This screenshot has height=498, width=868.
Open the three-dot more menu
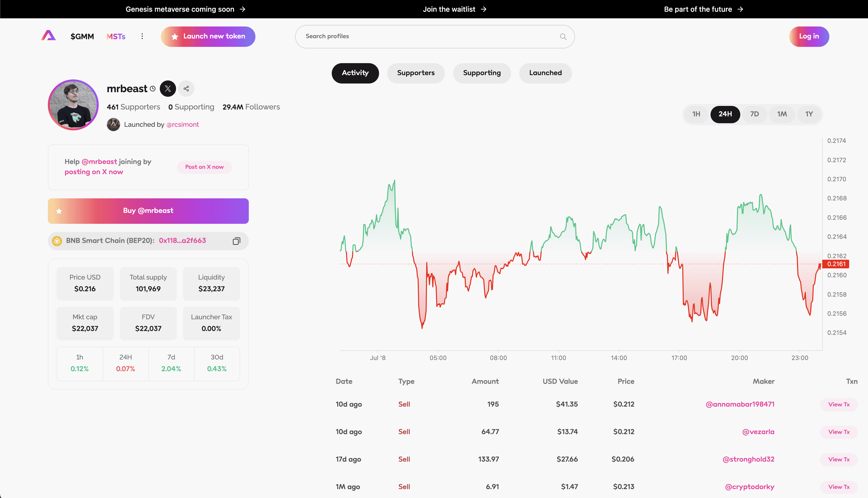(x=142, y=36)
